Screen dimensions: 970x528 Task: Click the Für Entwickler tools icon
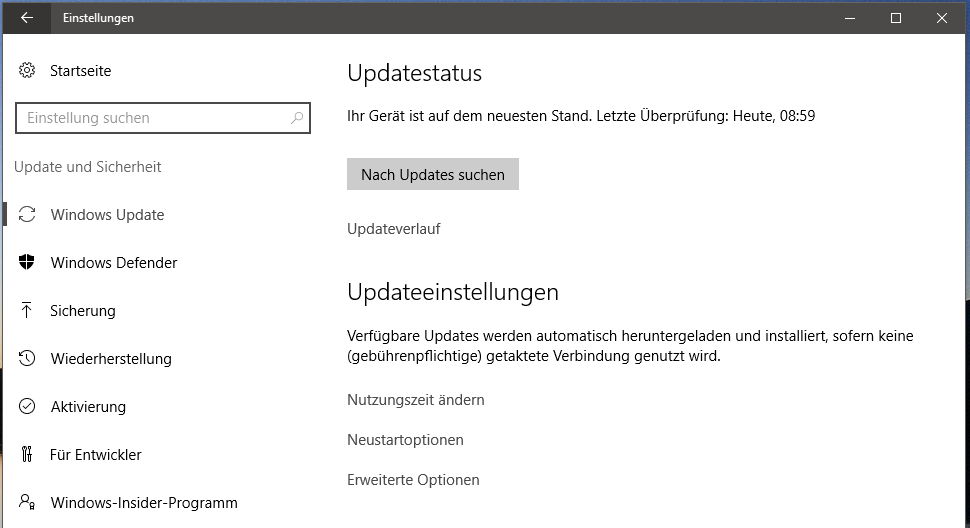(27, 454)
